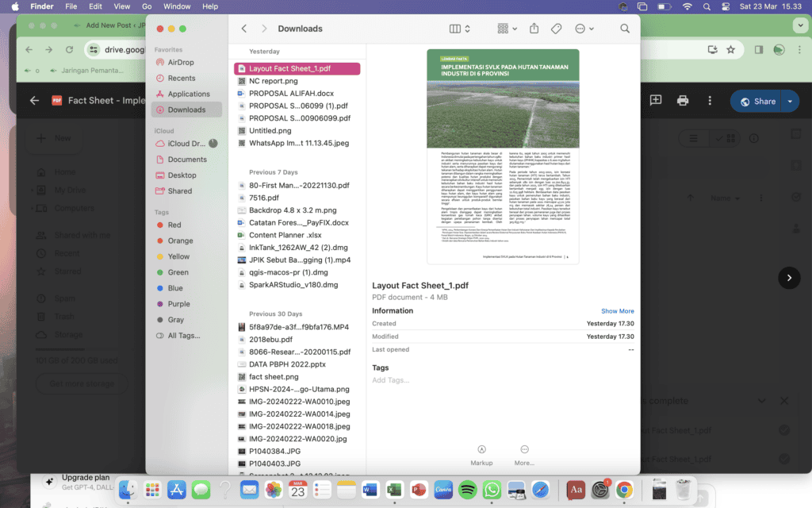Open Google Chrome from the Dock

[x=625, y=490]
